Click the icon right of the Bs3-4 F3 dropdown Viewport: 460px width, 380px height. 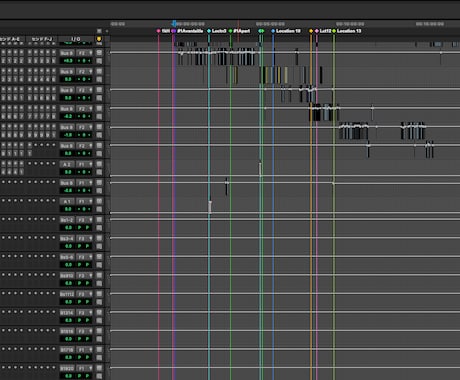click(x=99, y=238)
